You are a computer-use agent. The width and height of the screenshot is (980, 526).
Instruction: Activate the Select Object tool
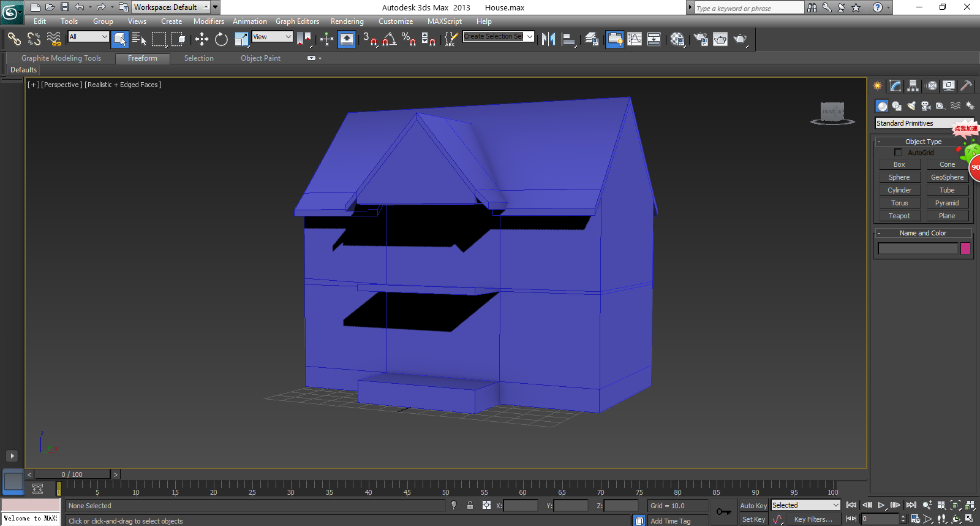tap(120, 39)
